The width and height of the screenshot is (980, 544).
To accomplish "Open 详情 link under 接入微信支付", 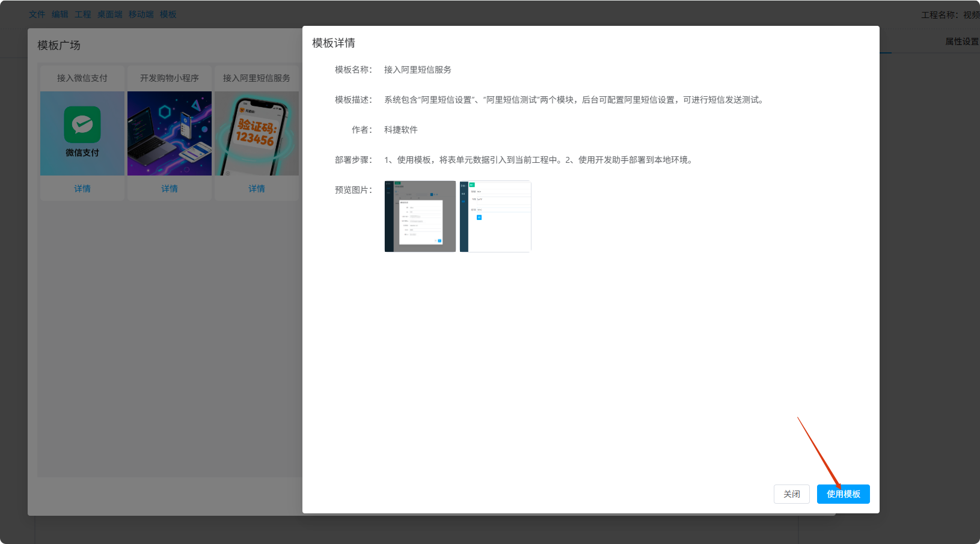I will point(82,189).
